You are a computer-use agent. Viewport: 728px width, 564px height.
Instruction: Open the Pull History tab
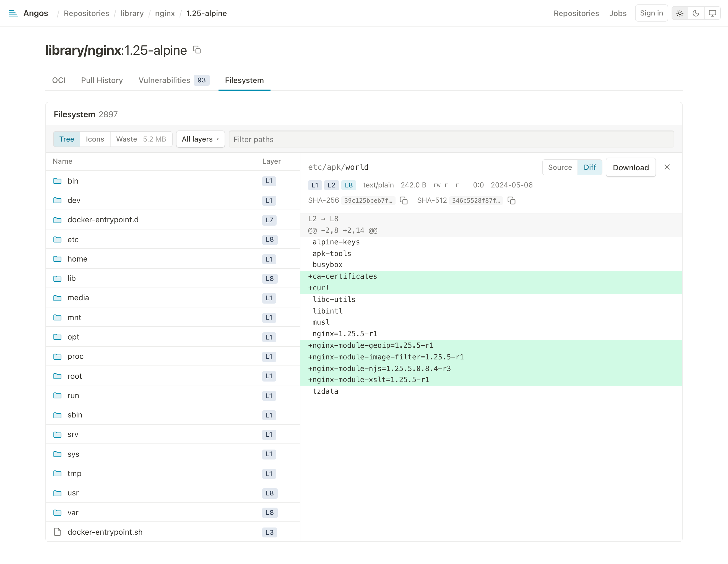(102, 80)
